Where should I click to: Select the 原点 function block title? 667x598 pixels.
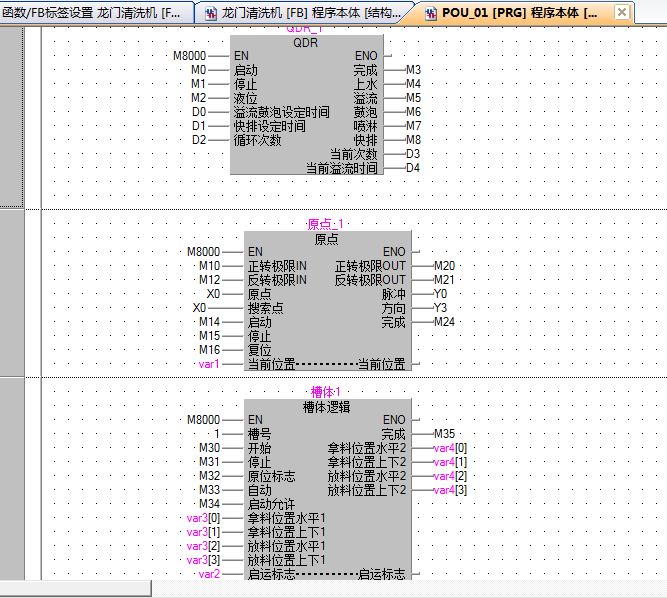[326, 239]
